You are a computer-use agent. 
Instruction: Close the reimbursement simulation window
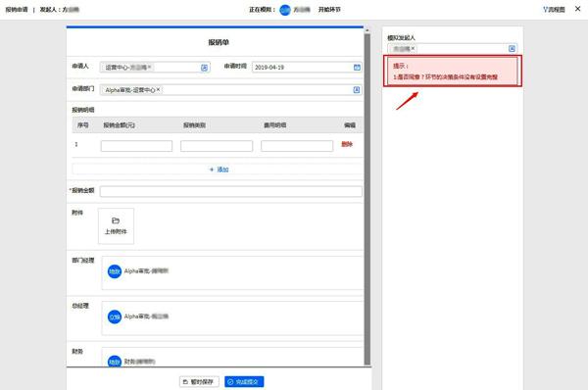[x=577, y=9]
